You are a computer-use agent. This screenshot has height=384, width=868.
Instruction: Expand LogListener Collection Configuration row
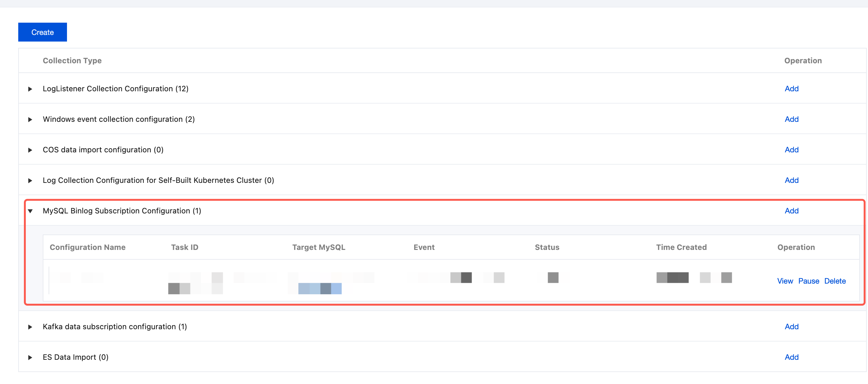coord(30,89)
